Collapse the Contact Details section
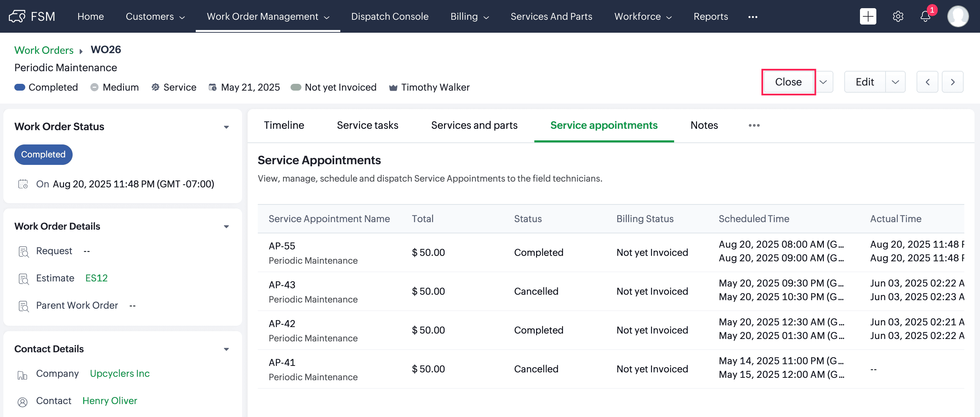 [226, 349]
